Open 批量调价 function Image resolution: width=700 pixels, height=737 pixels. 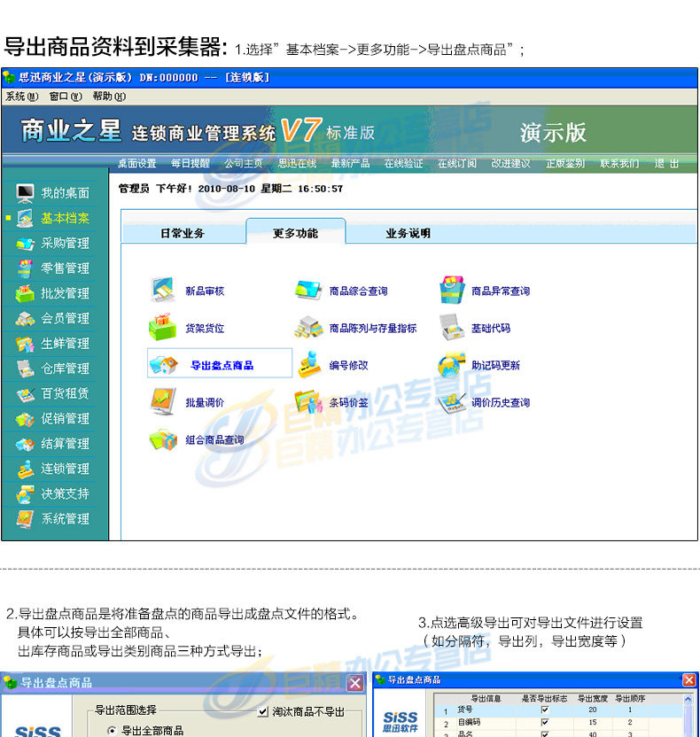pyautogui.click(x=187, y=402)
